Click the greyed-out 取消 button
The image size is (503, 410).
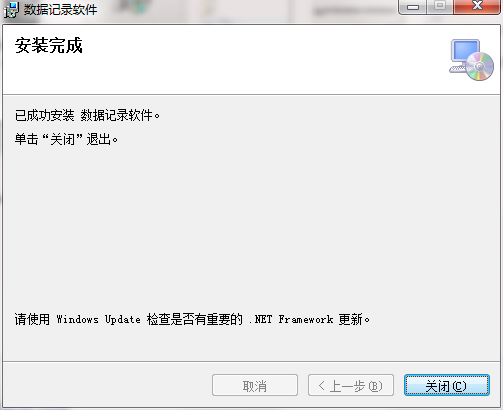coord(255,386)
